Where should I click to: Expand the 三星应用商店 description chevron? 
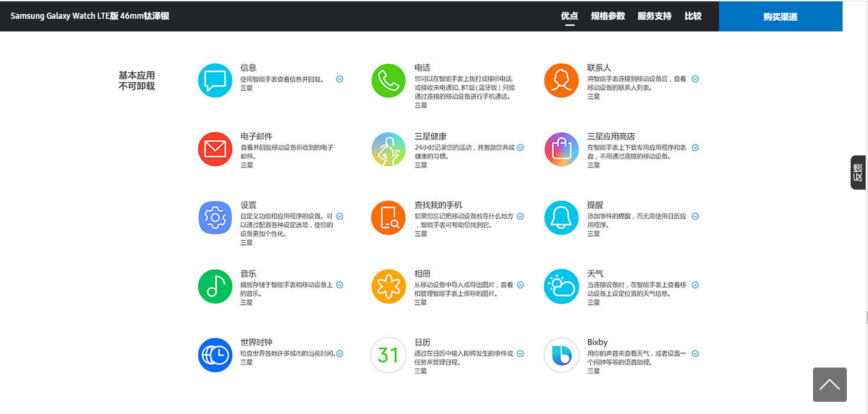click(x=696, y=147)
